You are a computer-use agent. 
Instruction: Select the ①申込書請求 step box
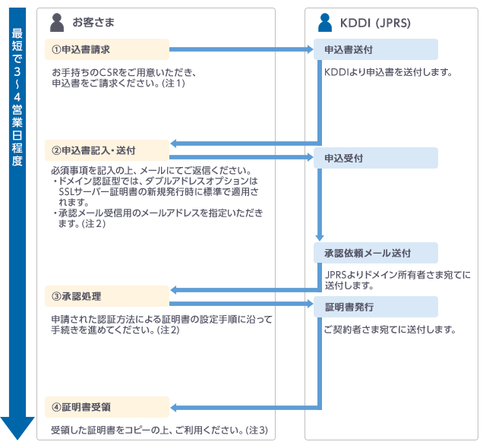[x=106, y=50]
